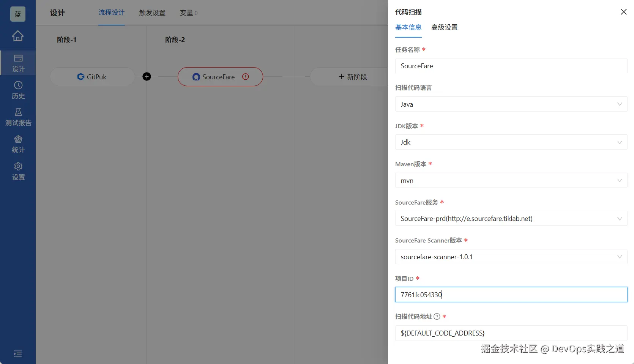The height and width of the screenshot is (364, 634).
Task: Expand the sidebar with the bottom menu icon
Action: point(18,354)
